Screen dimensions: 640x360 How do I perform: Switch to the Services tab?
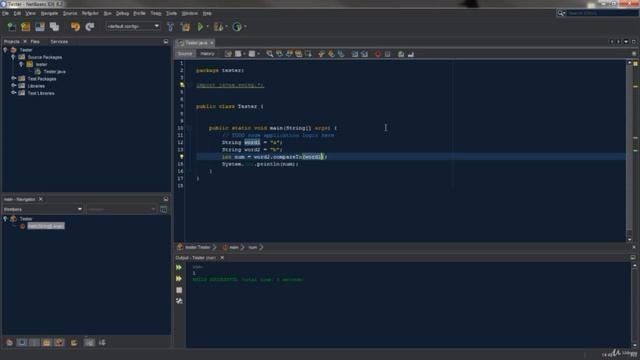[59, 42]
